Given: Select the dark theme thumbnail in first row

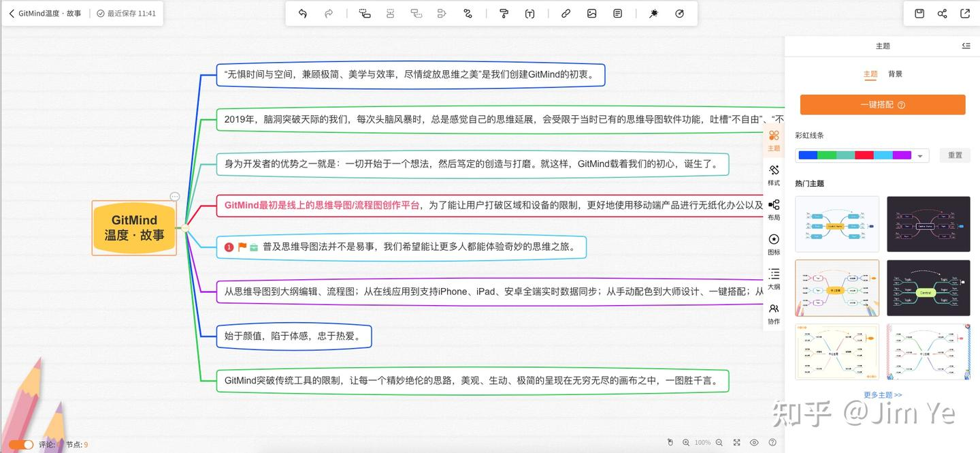Looking at the screenshot, I should [928, 224].
